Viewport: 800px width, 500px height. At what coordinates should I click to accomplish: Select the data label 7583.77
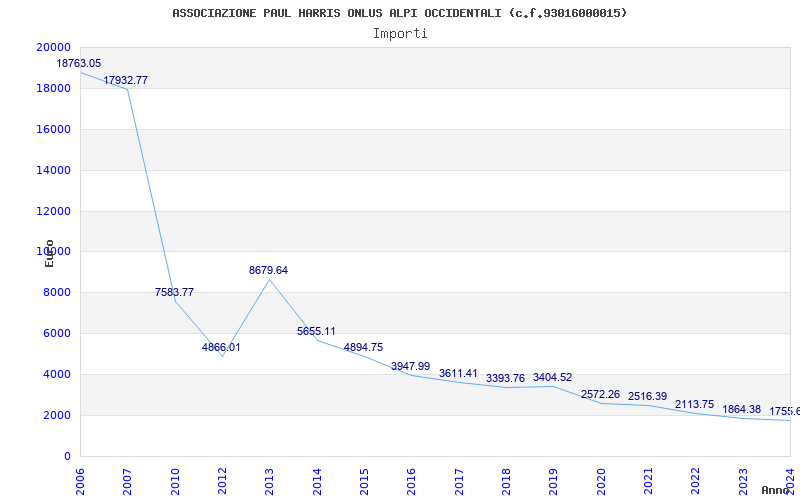click(x=174, y=292)
